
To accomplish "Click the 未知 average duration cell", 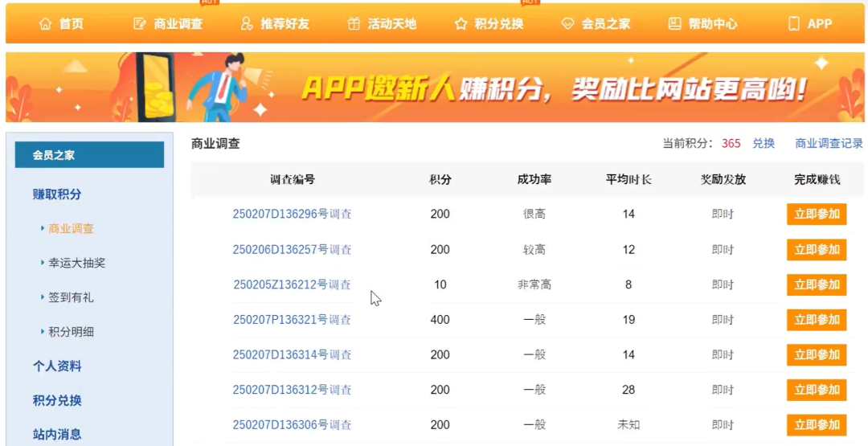I will 628,424.
